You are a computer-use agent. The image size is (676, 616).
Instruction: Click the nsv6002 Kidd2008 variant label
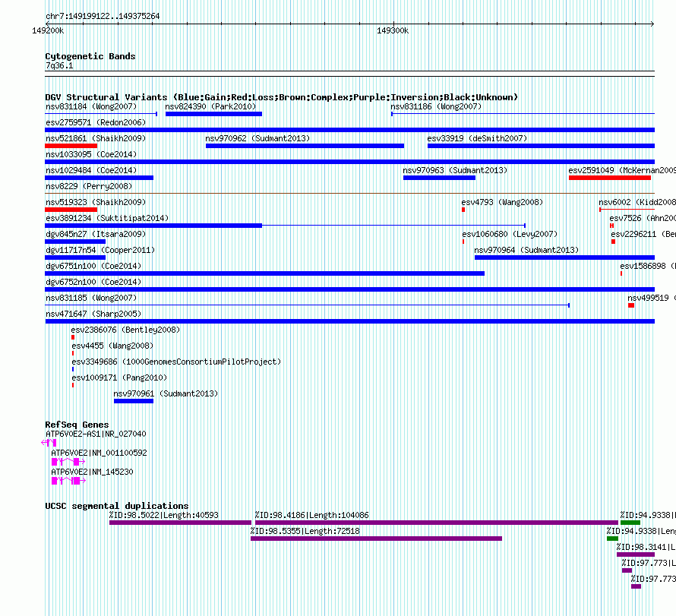pyautogui.click(x=637, y=202)
